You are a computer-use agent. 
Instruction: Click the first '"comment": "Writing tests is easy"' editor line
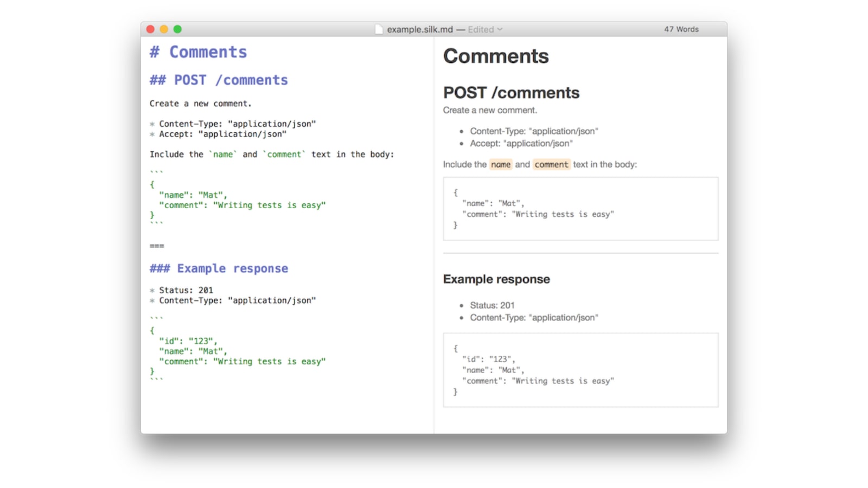click(x=242, y=206)
